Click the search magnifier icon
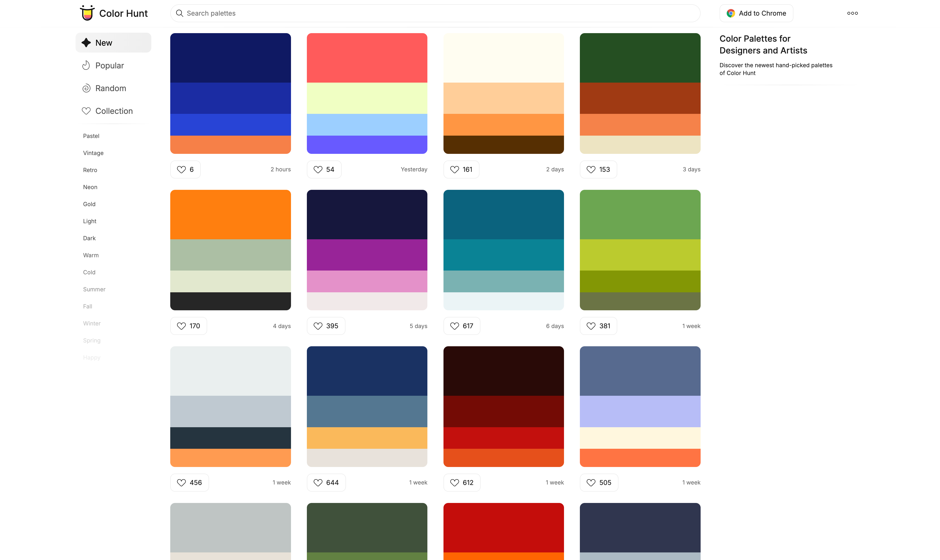Image resolution: width=940 pixels, height=560 pixels. [180, 13]
